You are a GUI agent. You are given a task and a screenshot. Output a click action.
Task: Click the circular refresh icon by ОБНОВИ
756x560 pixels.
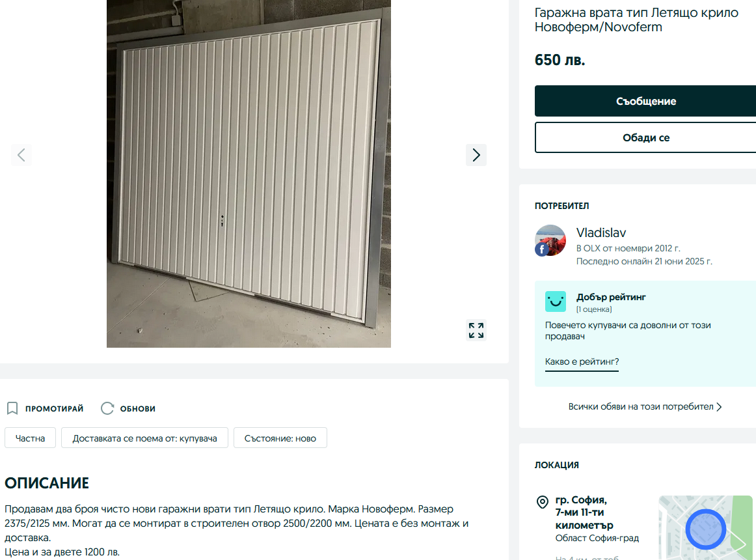[x=107, y=408]
